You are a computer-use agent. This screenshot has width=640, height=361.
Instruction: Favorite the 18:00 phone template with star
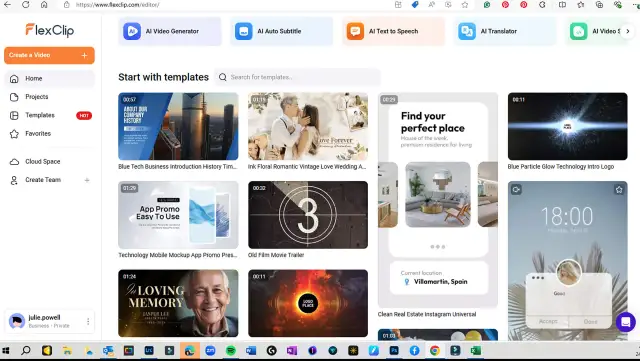pyautogui.click(x=619, y=189)
